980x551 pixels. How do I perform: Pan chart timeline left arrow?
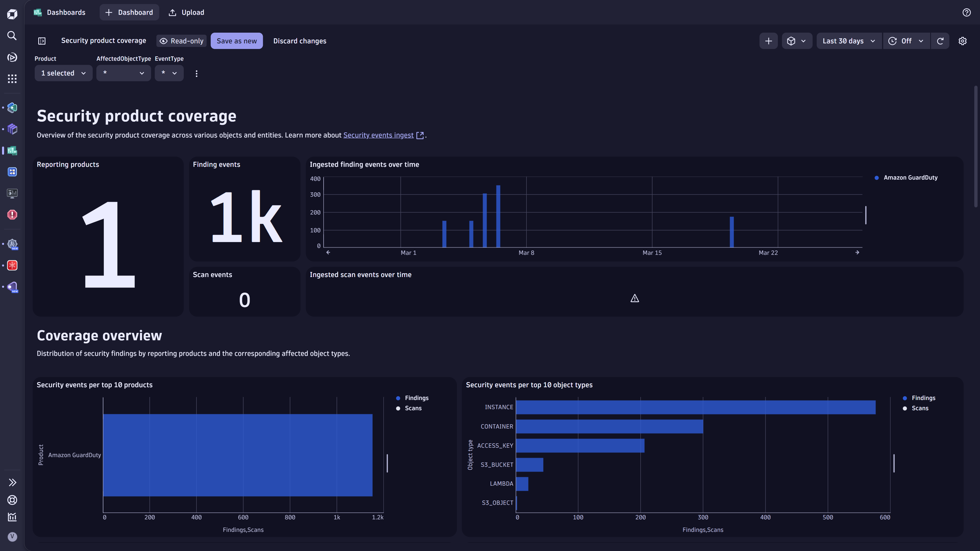[328, 253]
